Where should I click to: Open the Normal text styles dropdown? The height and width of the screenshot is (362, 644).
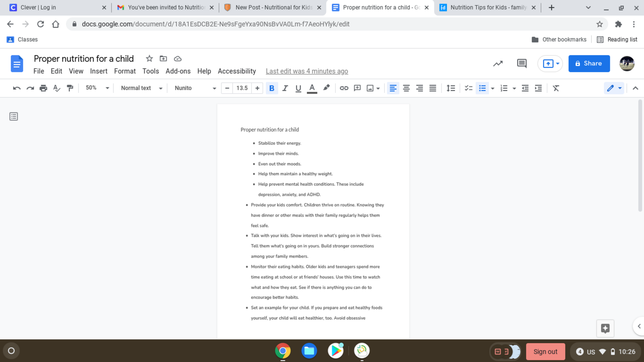[142, 88]
